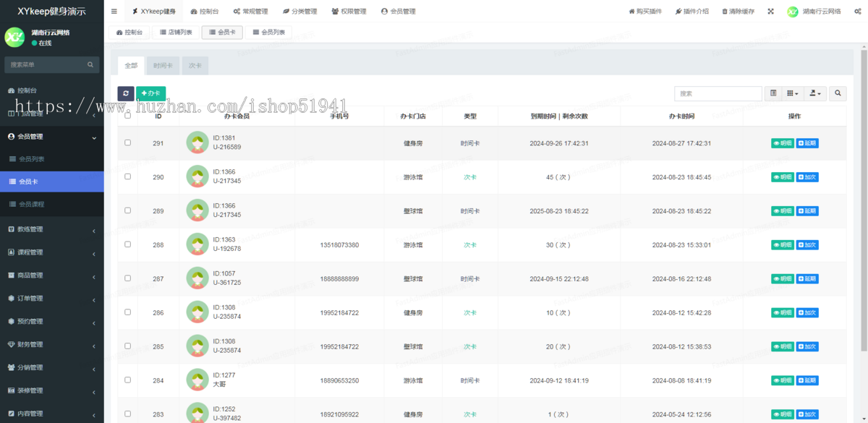The image size is (868, 423).
Task: Click the search magnifier button right of toolbar
Action: pyautogui.click(x=838, y=93)
